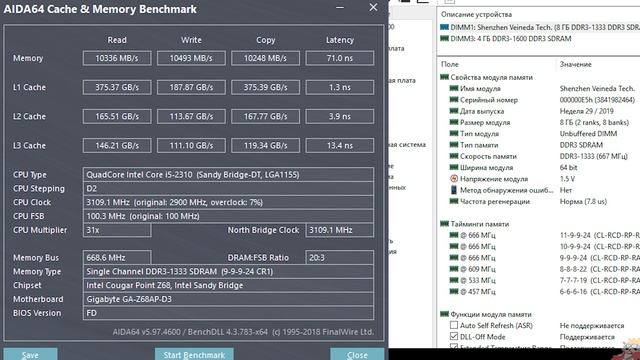Toggle the Auto Self Refresh (ASR) checkbox
The image size is (640, 360).
454,325
